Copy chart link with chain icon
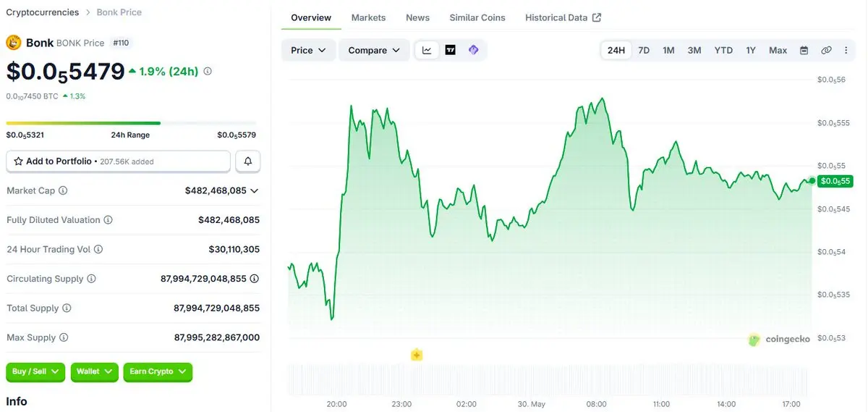 click(826, 50)
